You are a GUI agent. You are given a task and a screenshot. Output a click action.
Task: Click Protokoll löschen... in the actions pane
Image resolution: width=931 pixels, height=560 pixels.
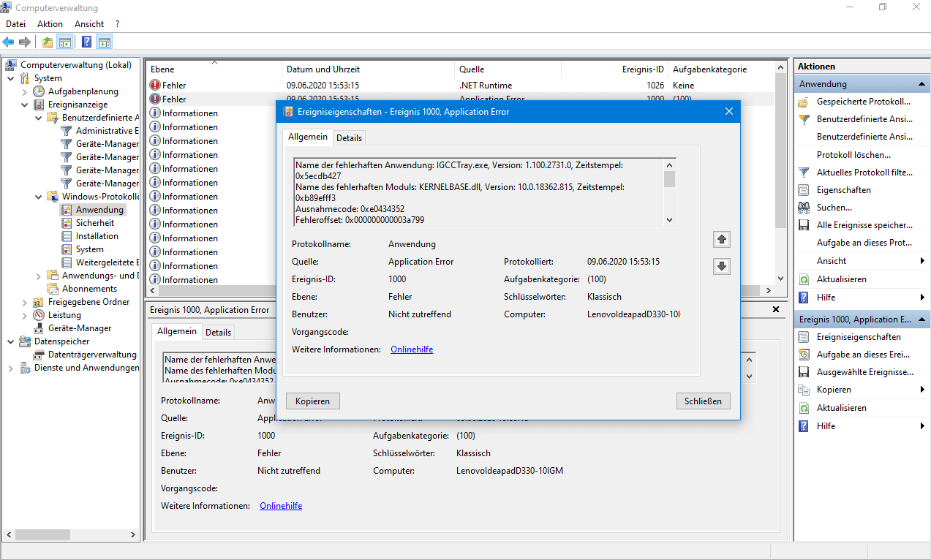tap(853, 155)
